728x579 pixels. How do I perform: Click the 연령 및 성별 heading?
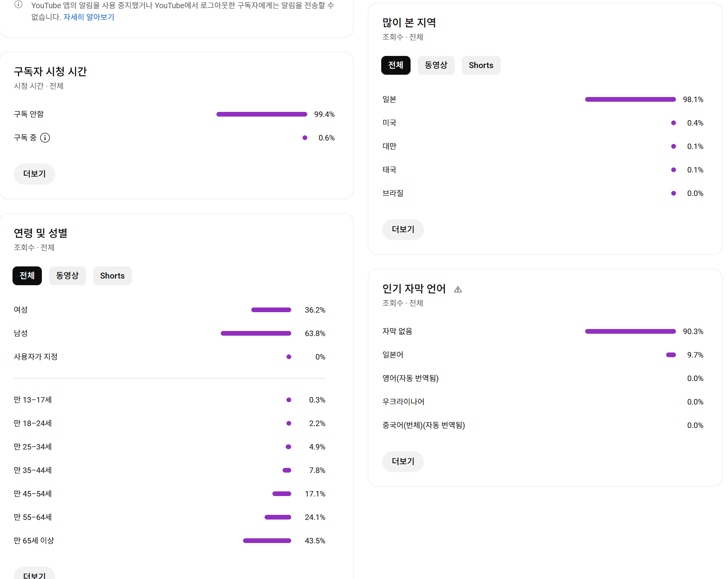pyautogui.click(x=40, y=233)
